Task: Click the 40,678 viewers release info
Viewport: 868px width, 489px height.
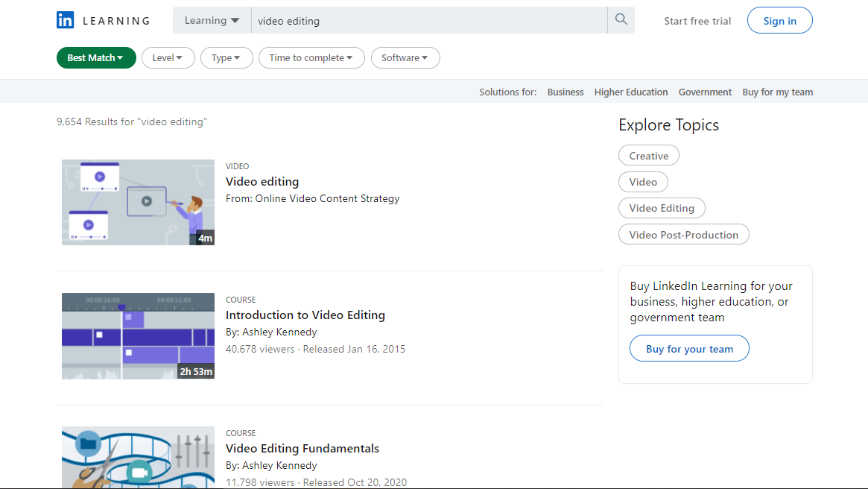Action: tap(315, 349)
